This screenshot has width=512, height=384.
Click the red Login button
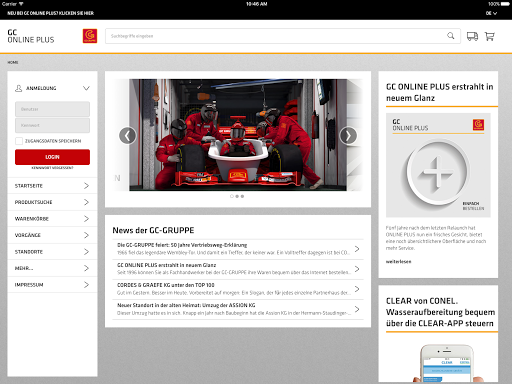tap(52, 157)
